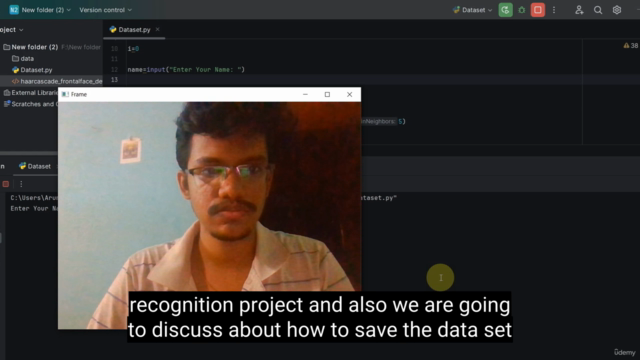Click line 12 name=input code line
Image resolution: width=640 pixels, height=360 pixels.
[186, 70]
